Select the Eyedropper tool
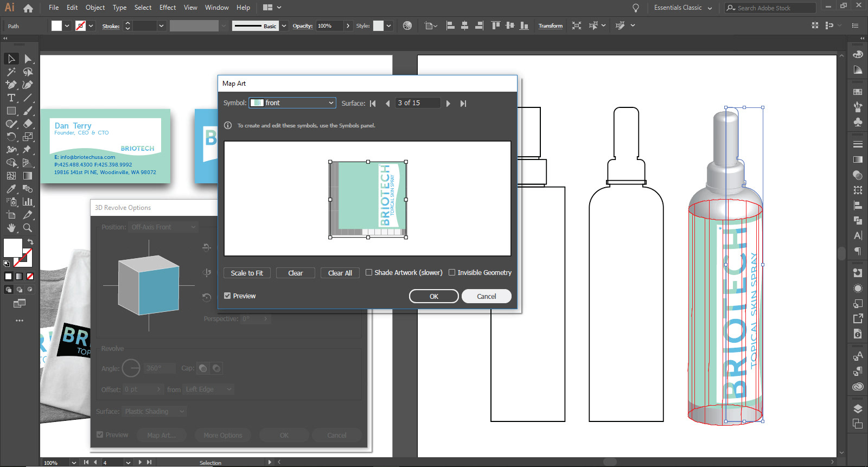Viewport: 868px width, 467px height. [x=11, y=189]
